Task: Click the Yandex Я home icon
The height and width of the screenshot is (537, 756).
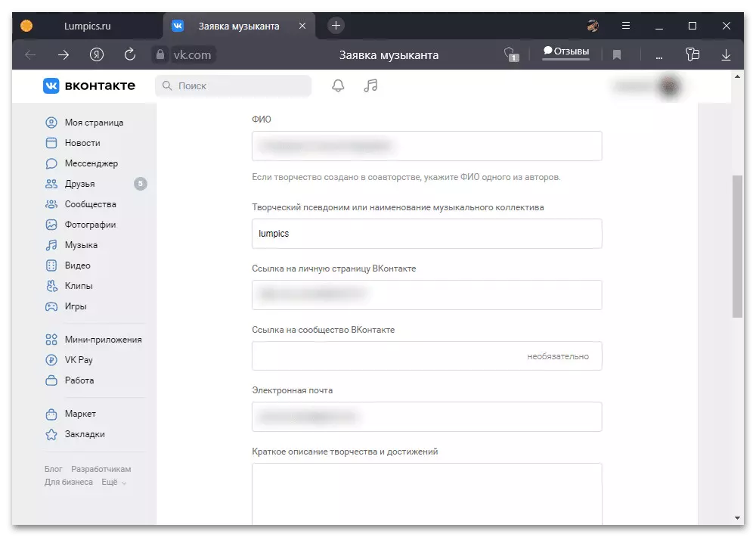Action: pyautogui.click(x=97, y=54)
